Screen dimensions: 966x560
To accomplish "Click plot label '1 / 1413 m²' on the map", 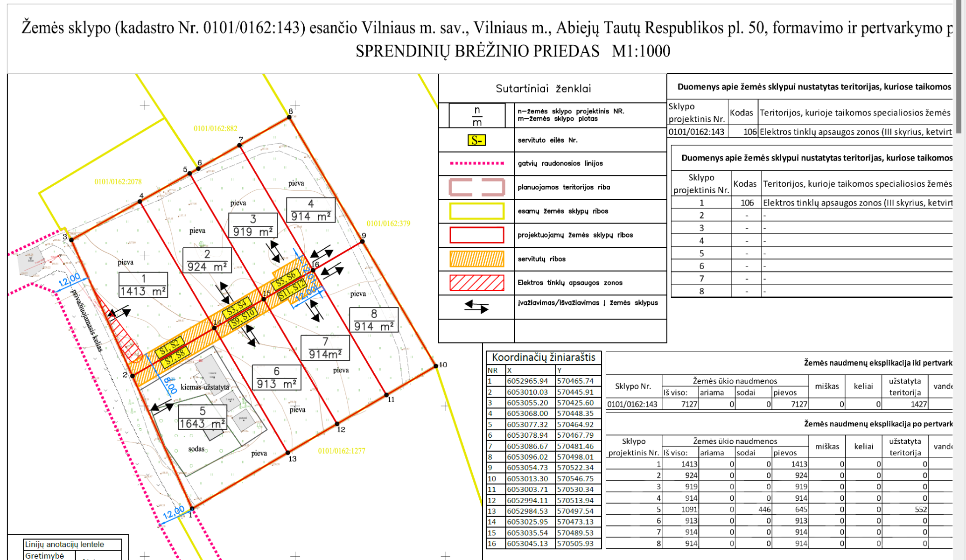I will coord(143,285).
